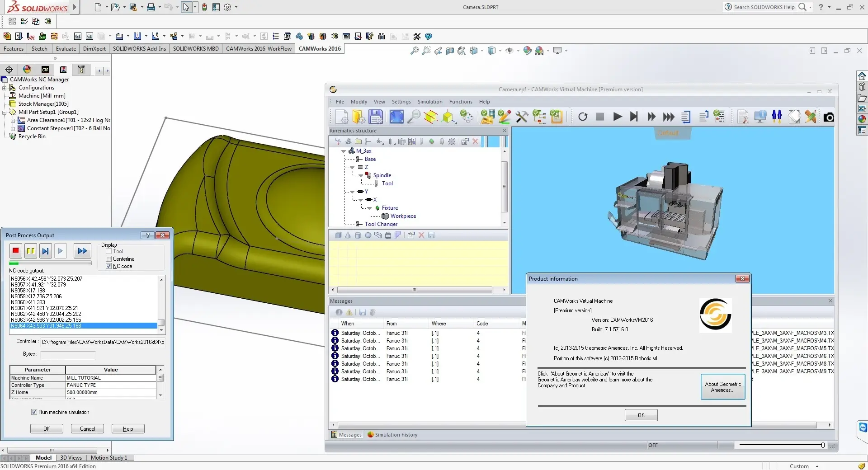Click the G1 generate toolpath icon
This screenshot has width=868, height=470.
(78, 36)
